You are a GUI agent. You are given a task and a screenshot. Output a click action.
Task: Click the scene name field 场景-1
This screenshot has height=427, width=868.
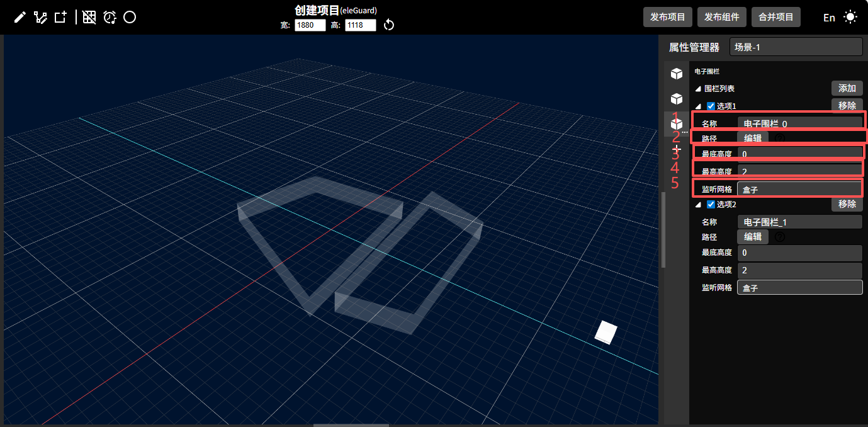click(x=796, y=47)
